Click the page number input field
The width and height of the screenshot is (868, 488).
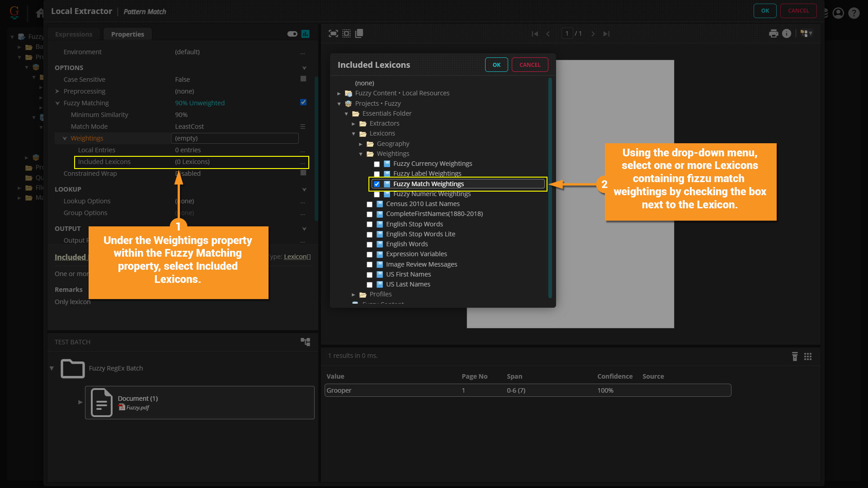tap(567, 34)
